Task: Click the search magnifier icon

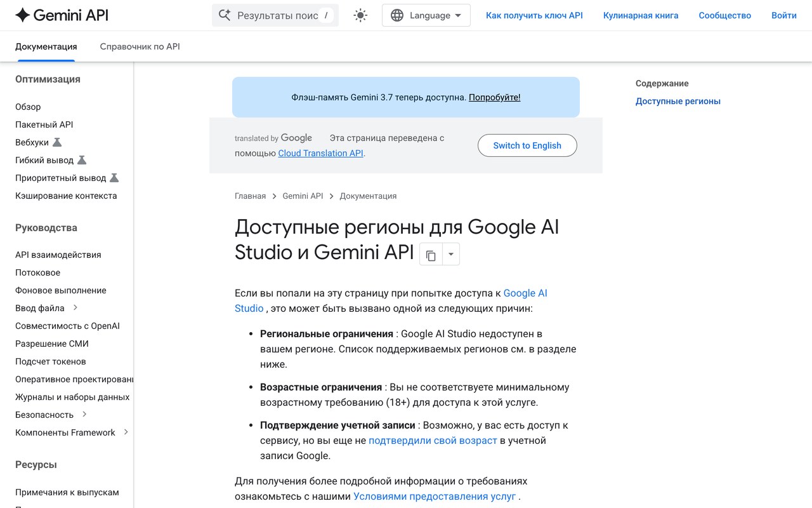Action: pos(225,15)
